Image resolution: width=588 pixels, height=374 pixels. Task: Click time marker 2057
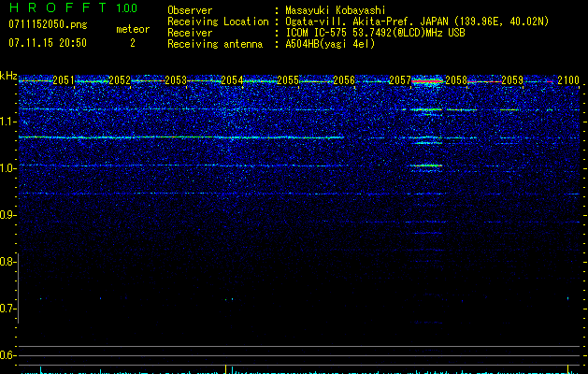(400, 79)
